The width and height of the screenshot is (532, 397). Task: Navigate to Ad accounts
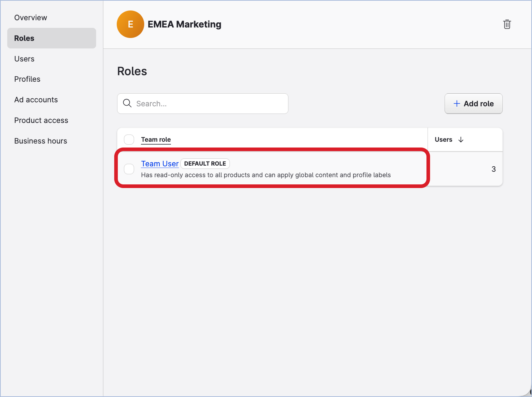pyautogui.click(x=36, y=100)
